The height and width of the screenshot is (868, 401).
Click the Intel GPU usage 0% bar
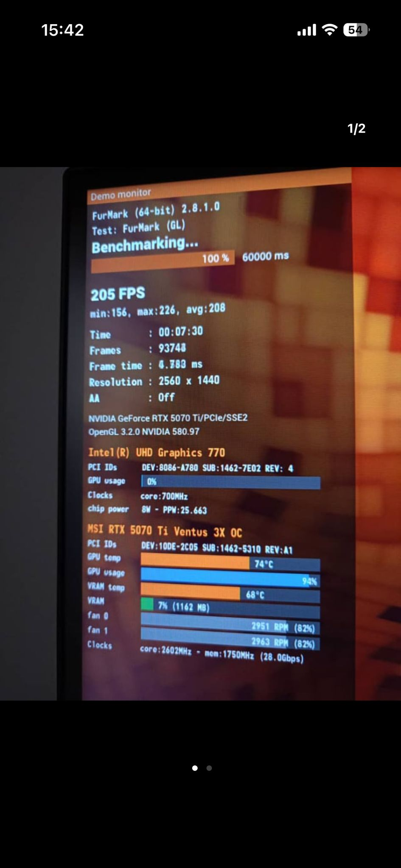click(231, 482)
